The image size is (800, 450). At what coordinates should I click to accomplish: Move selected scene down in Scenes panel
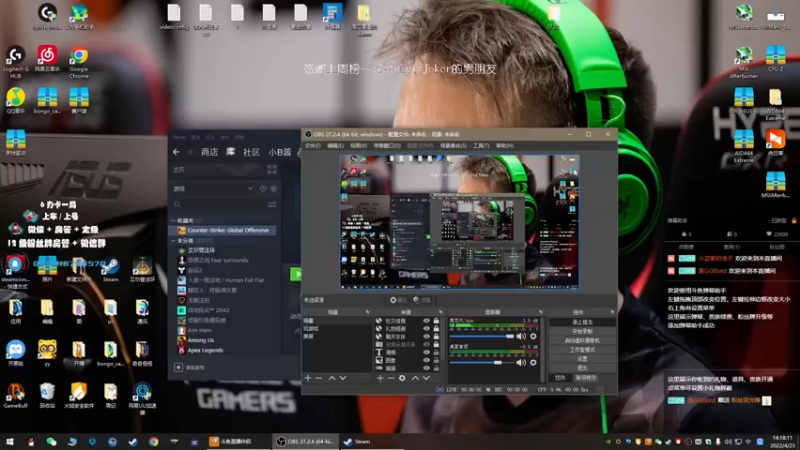point(343,378)
